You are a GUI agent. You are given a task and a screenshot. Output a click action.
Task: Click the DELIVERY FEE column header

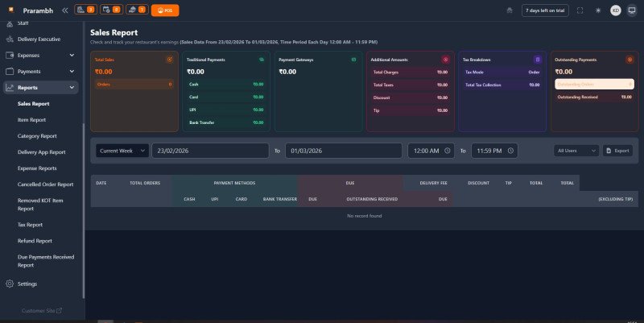click(x=433, y=183)
